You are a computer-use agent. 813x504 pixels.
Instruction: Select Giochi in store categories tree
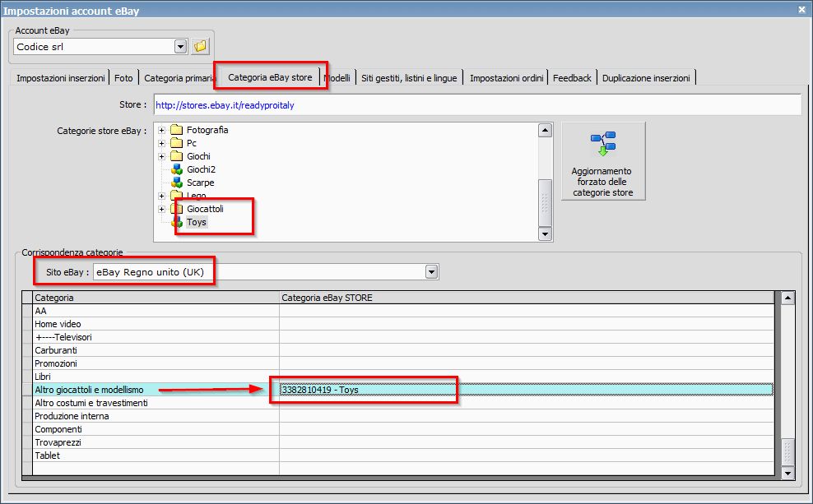(198, 156)
